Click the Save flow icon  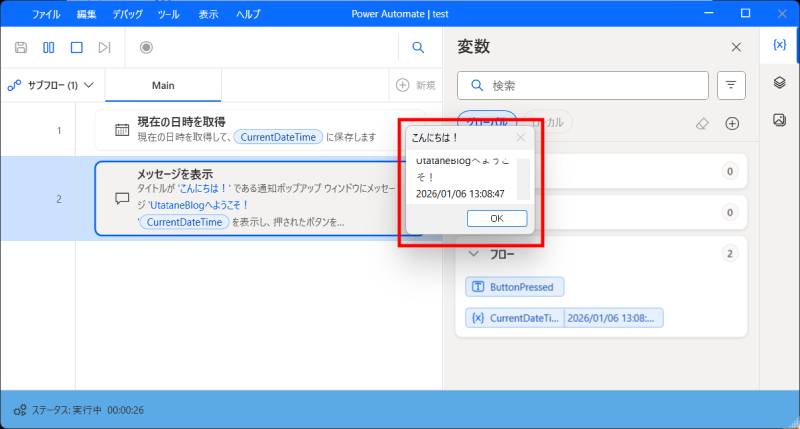pos(21,47)
